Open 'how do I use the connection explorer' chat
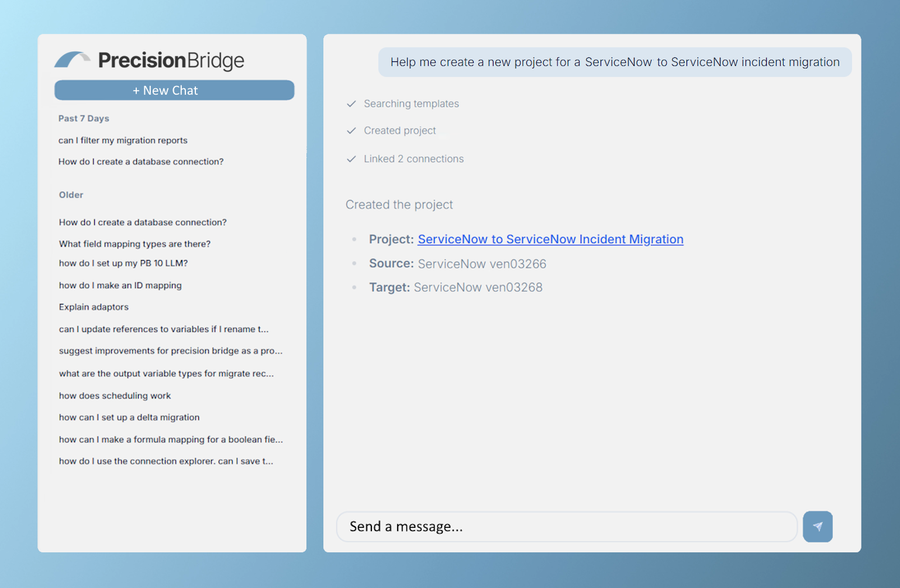This screenshot has height=588, width=900. 166,461
